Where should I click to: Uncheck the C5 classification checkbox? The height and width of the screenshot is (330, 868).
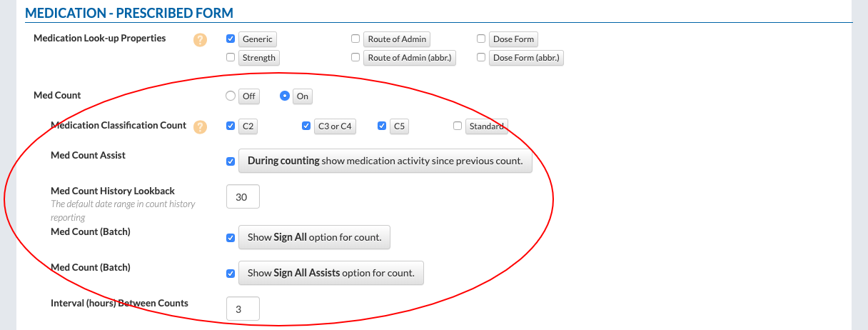tap(382, 126)
